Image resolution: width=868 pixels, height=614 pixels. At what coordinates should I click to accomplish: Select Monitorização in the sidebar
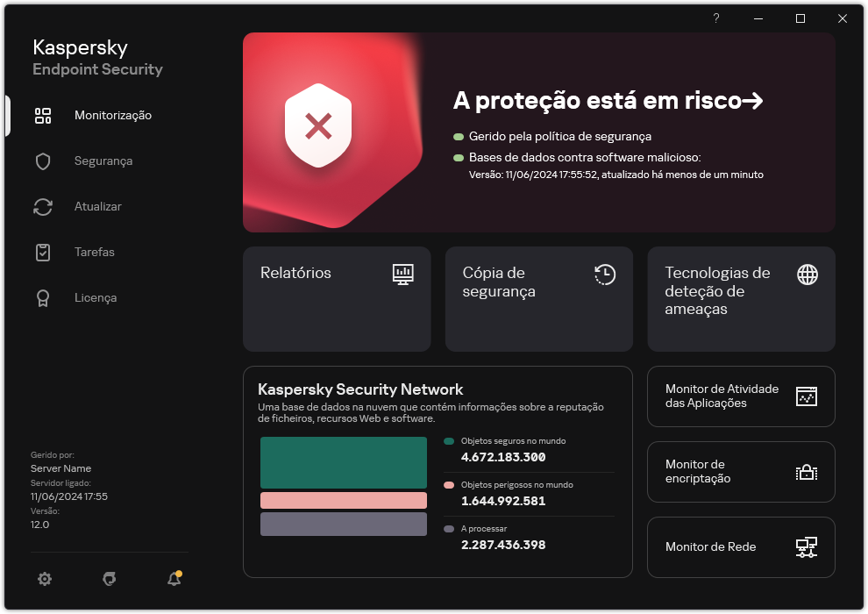112,115
